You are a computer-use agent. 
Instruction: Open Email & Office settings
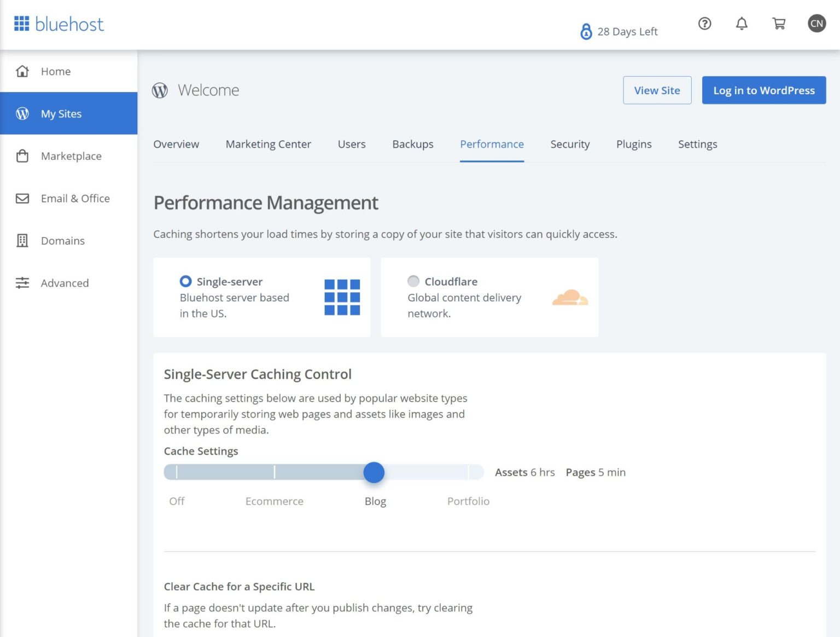point(75,198)
